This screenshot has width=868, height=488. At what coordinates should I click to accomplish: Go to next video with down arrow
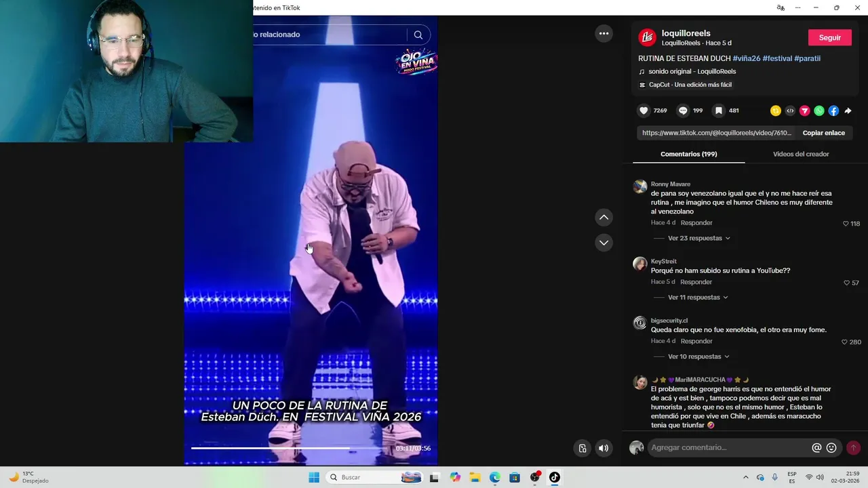[x=604, y=243]
